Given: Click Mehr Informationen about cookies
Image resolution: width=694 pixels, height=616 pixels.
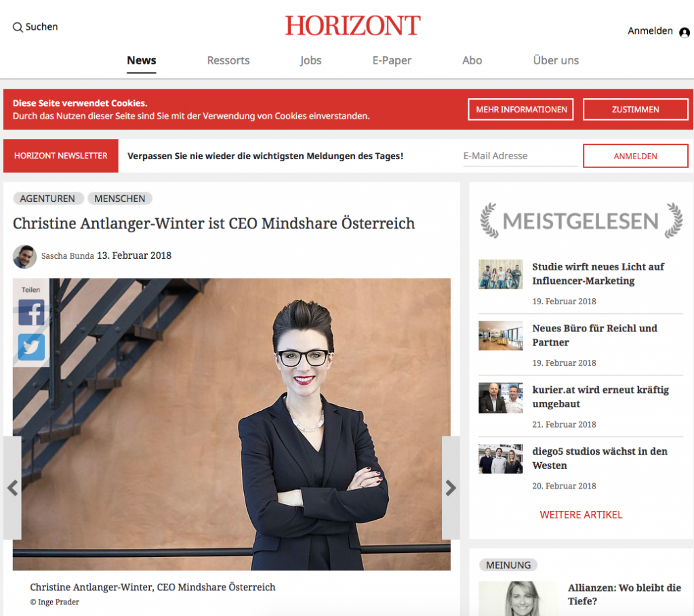Looking at the screenshot, I should click(521, 109).
